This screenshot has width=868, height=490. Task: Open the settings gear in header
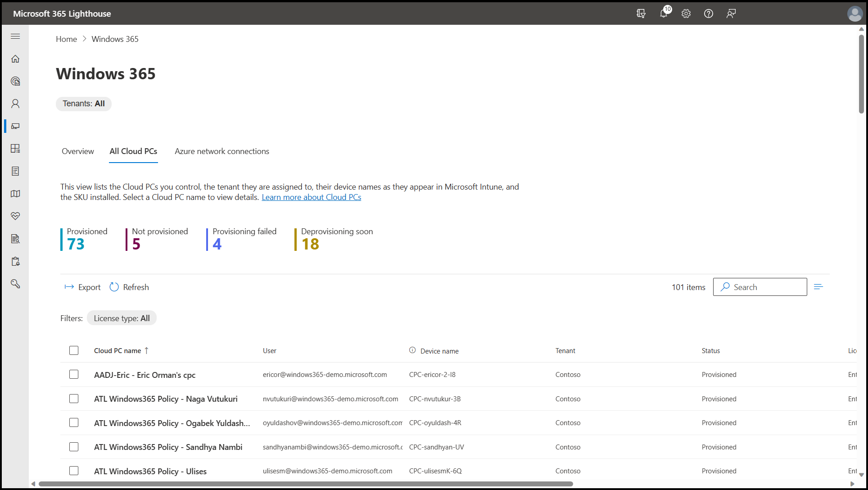[686, 14]
